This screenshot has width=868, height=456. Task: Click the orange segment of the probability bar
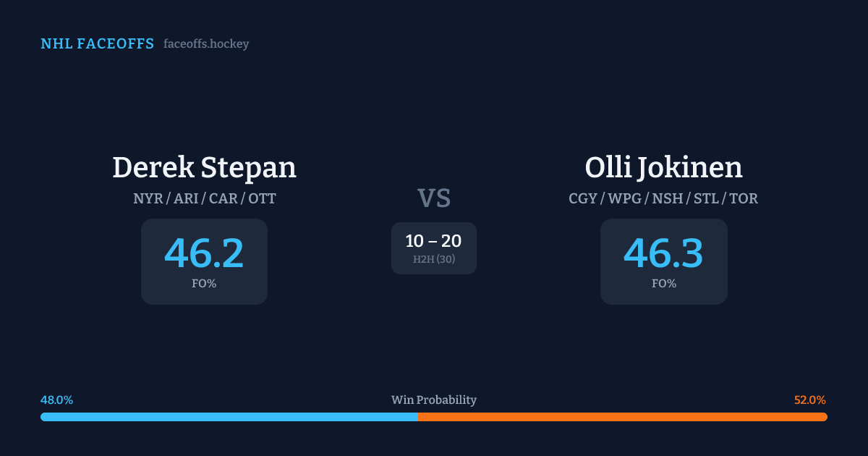(622, 417)
